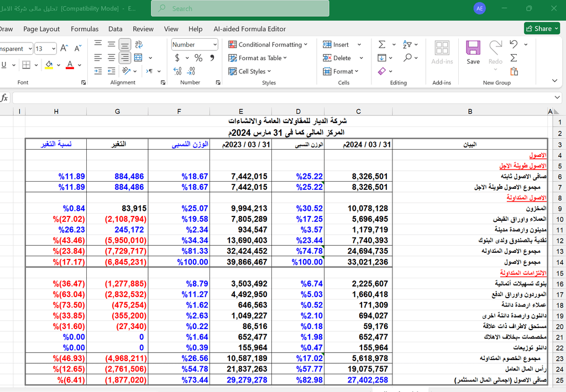Click the Increase Font Size icon
This screenshot has width=566, height=392.
coord(64,49)
